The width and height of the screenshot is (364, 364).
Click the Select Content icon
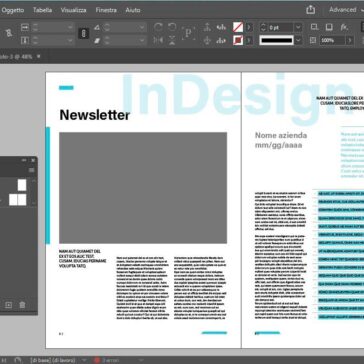[x=207, y=40]
